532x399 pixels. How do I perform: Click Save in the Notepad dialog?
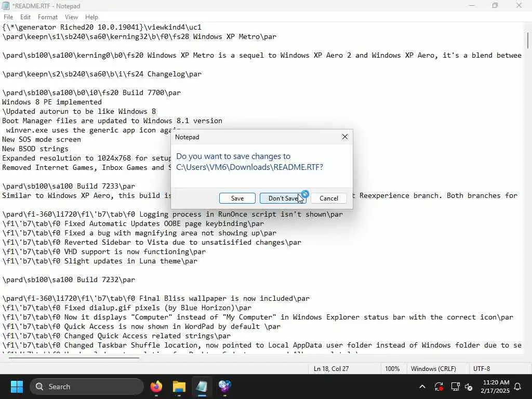[237, 198]
